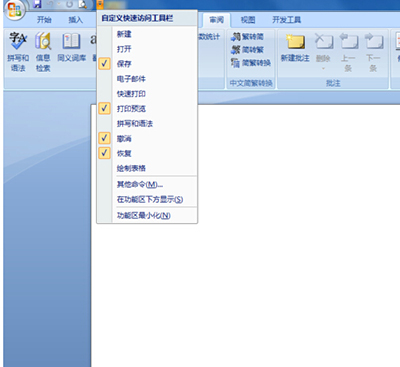
Task: Uncheck 撤消 in the quick access menu
Action: coord(147,138)
